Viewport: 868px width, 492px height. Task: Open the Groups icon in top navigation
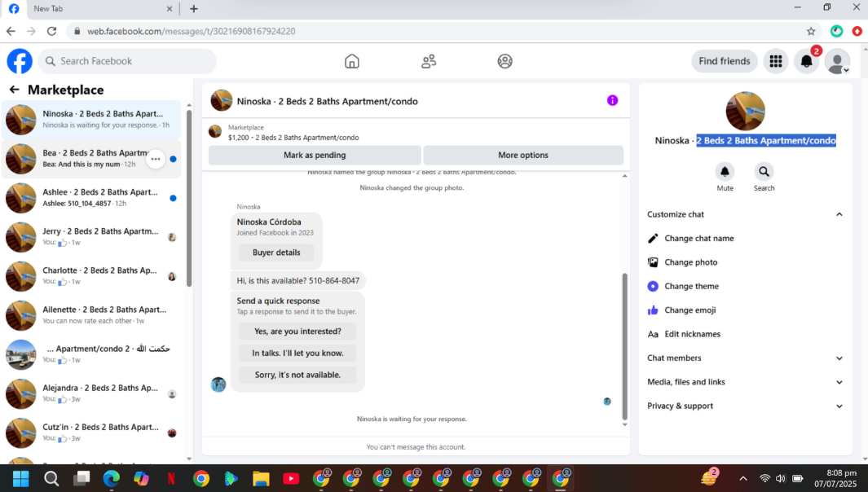[x=504, y=61]
